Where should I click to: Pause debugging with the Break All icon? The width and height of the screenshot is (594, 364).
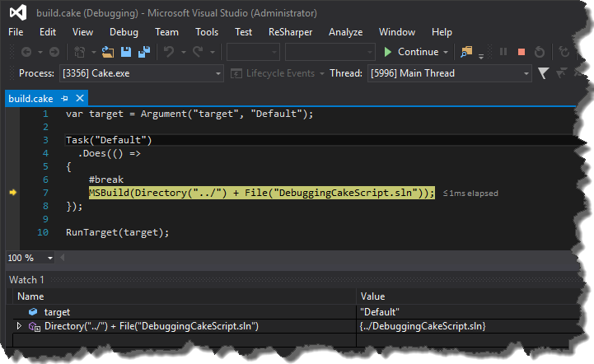click(x=503, y=52)
